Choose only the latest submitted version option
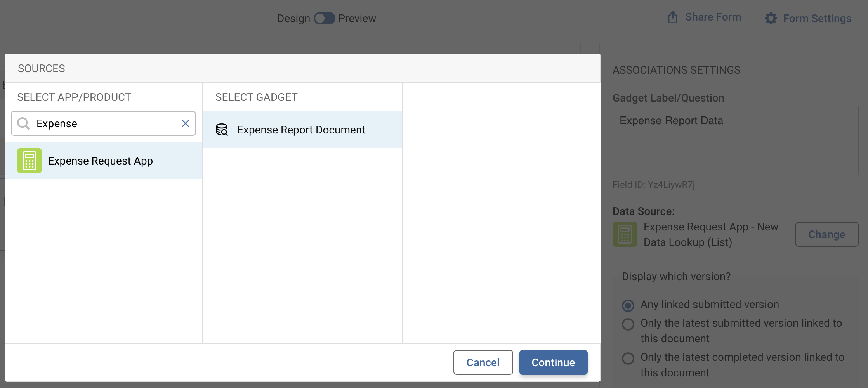Image resolution: width=868 pixels, height=388 pixels. click(x=628, y=324)
